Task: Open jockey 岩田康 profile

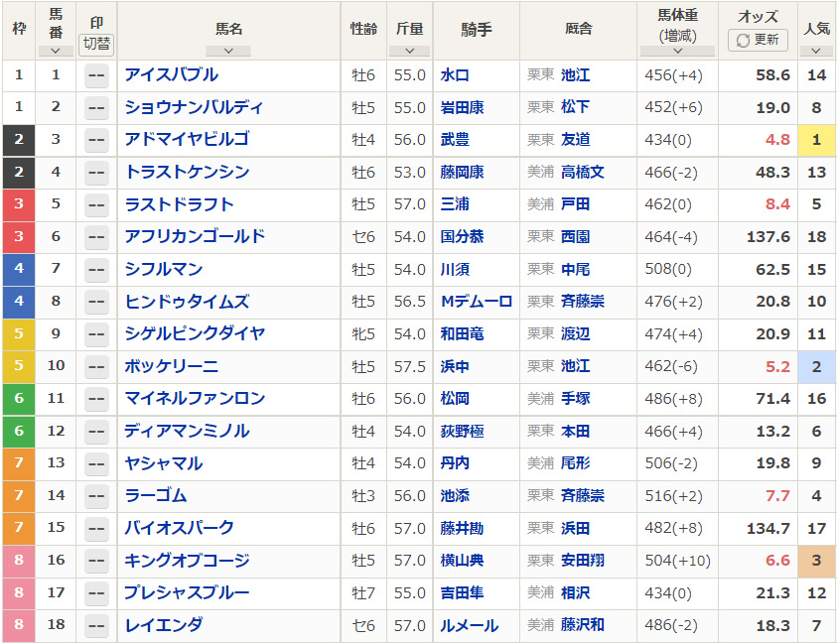Action: click(x=463, y=108)
